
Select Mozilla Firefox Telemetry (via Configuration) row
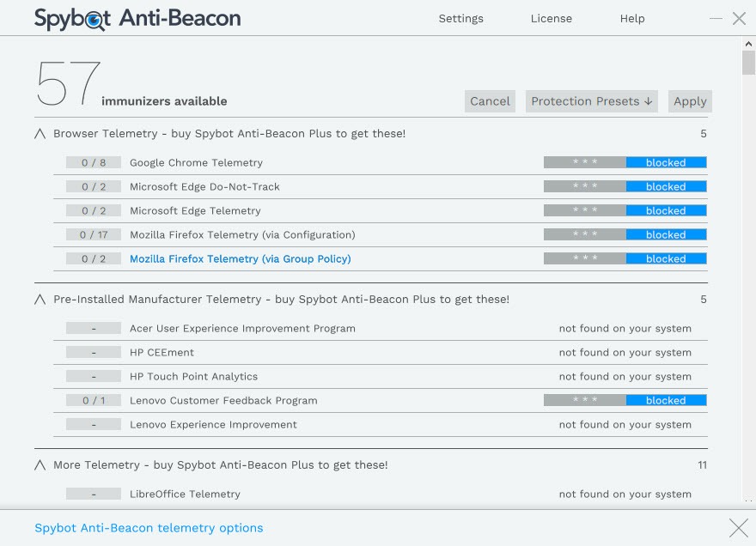tap(381, 235)
